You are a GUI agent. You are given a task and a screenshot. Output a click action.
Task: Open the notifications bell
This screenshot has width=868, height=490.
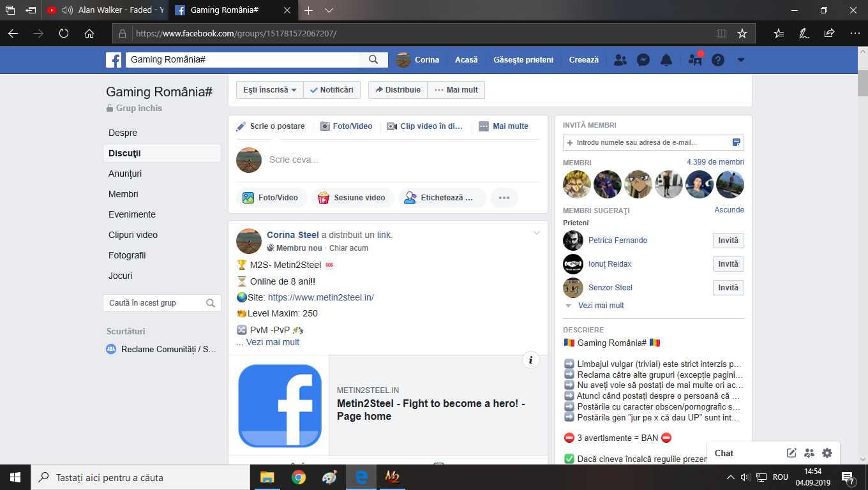[x=666, y=60]
